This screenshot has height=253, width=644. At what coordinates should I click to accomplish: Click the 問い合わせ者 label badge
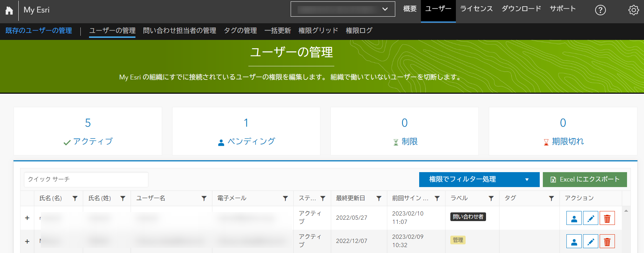tap(468, 217)
